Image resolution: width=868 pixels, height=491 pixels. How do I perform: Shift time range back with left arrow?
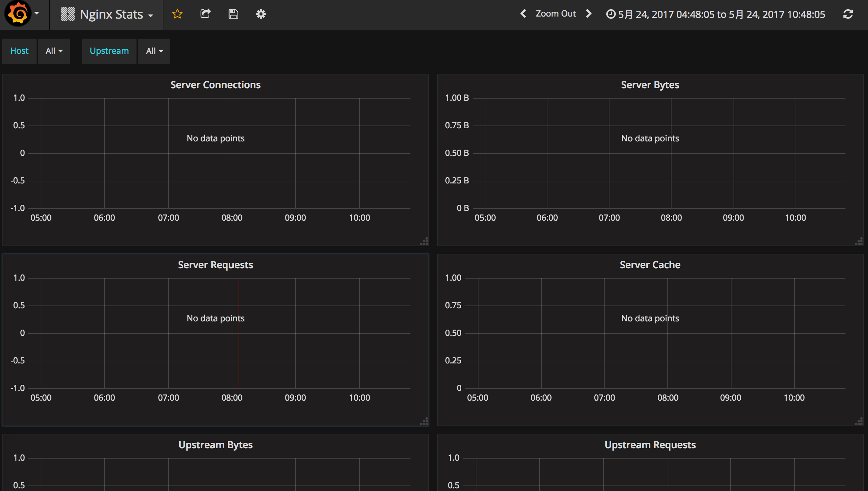click(x=523, y=14)
